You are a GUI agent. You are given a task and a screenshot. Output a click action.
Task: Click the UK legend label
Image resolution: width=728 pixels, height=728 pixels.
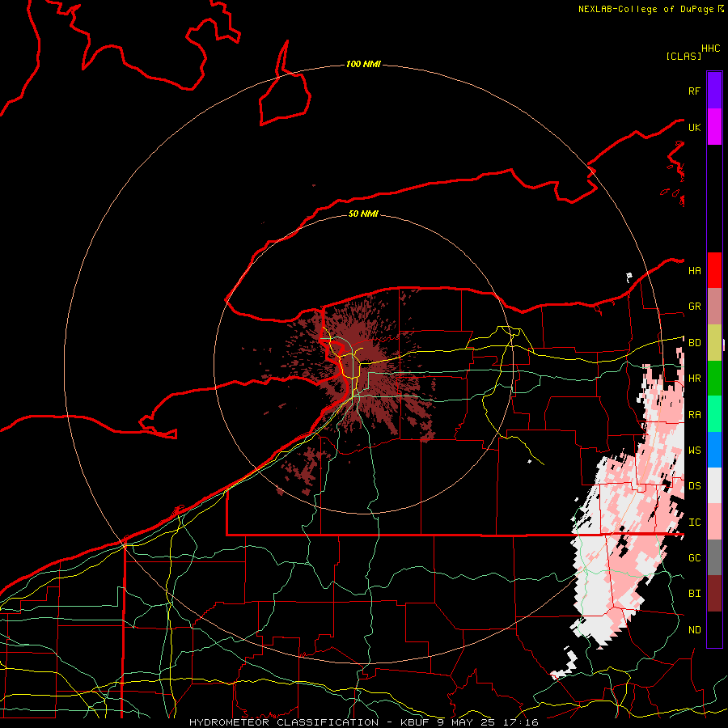point(694,127)
